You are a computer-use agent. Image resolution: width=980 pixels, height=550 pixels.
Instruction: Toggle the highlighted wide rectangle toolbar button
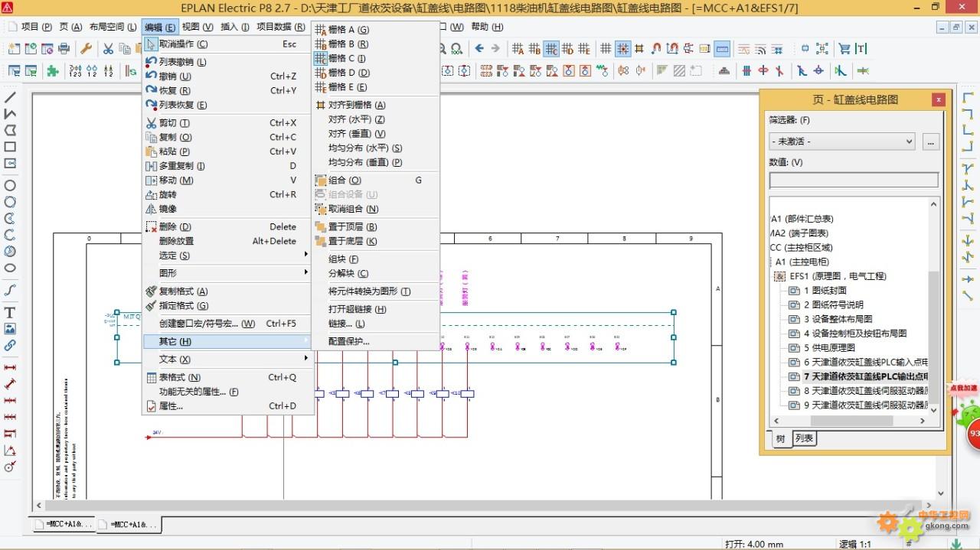pos(722,49)
